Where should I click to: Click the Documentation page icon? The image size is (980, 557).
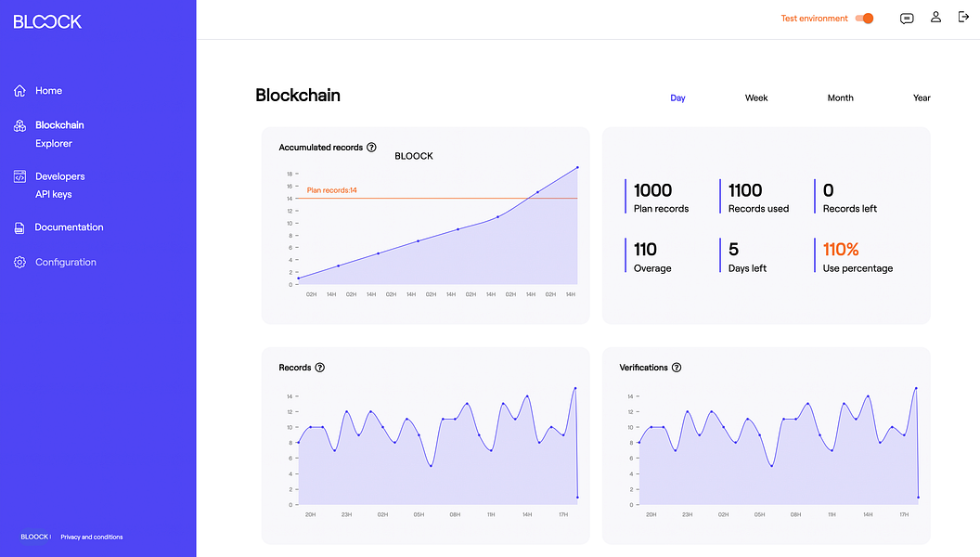(x=19, y=227)
